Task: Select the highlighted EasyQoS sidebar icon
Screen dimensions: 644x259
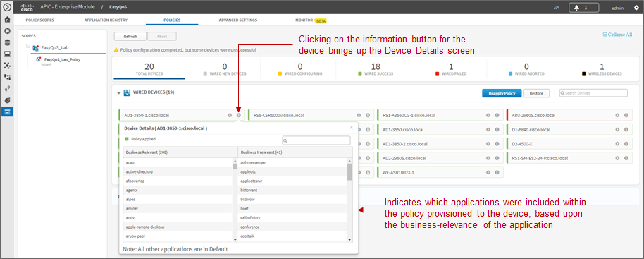Action: 7,112
